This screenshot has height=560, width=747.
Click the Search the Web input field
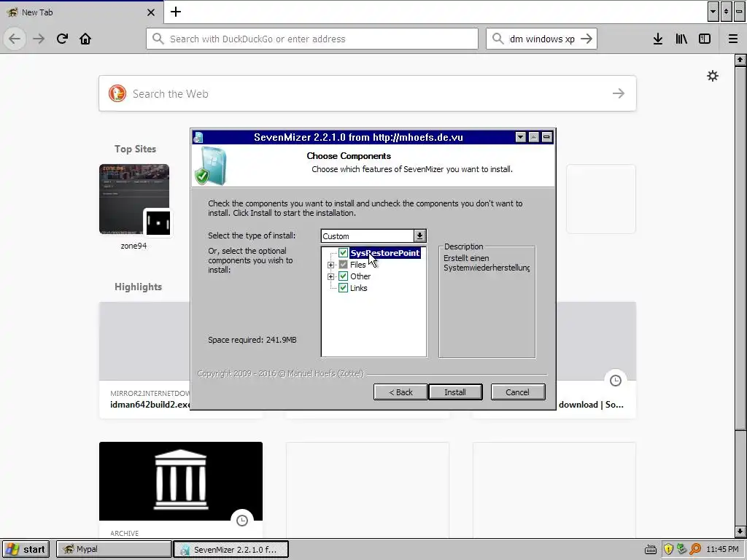tap(368, 93)
